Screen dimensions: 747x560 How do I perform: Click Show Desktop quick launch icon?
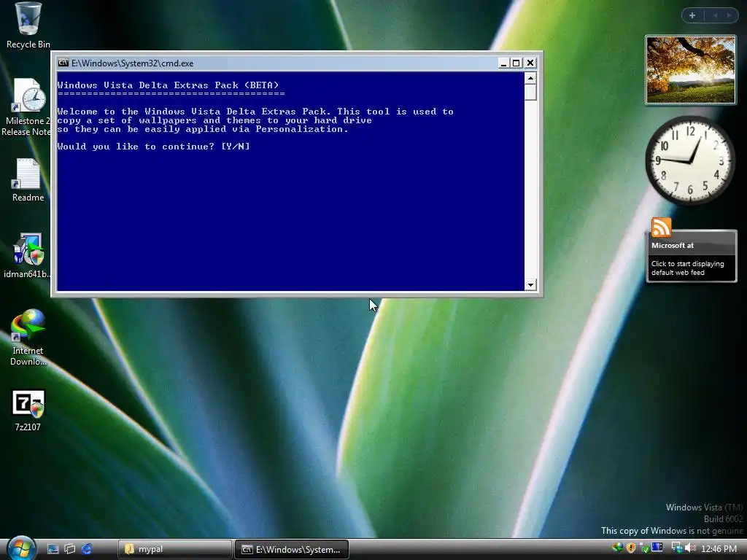click(x=53, y=549)
